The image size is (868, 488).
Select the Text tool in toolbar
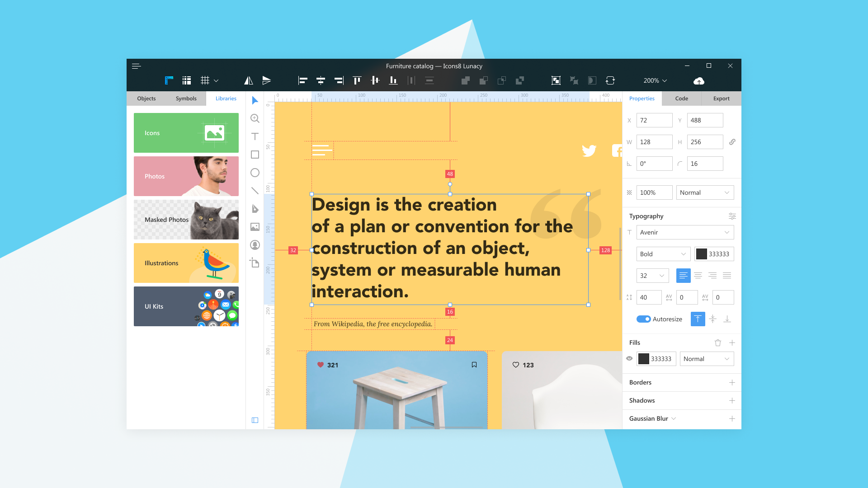click(x=255, y=136)
